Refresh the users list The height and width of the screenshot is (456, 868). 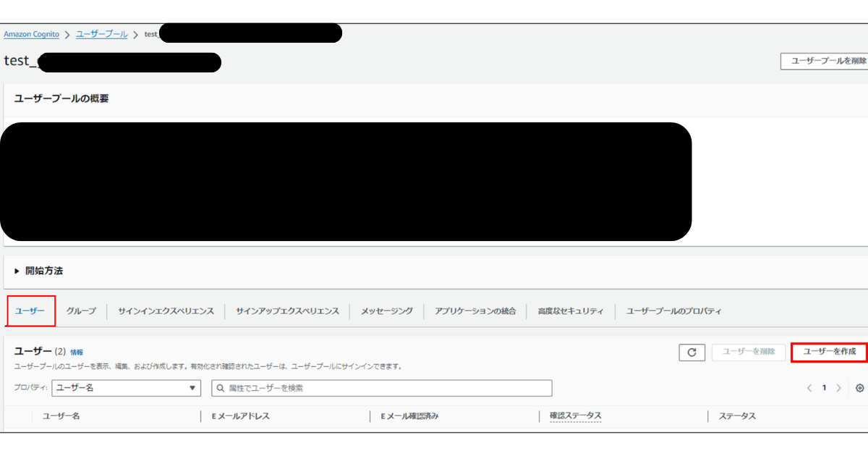[x=692, y=352]
